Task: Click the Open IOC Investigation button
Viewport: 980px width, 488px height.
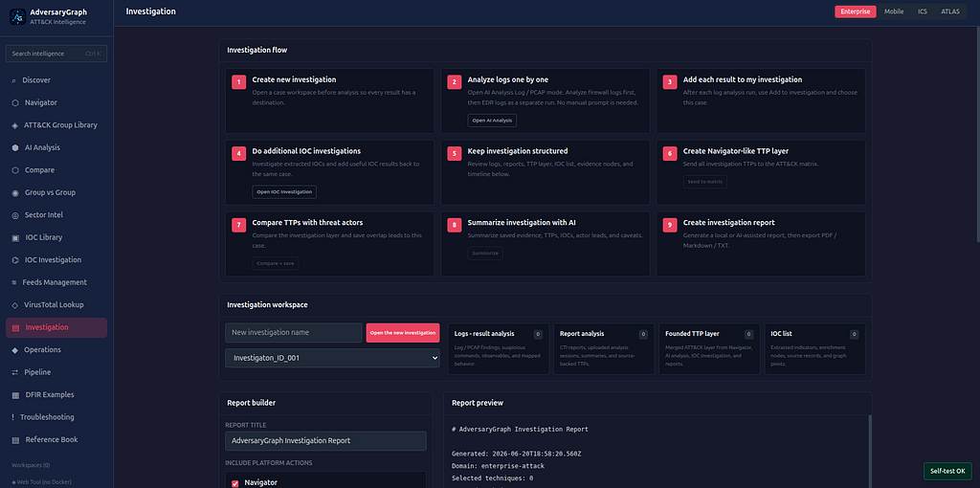Action: [284, 191]
